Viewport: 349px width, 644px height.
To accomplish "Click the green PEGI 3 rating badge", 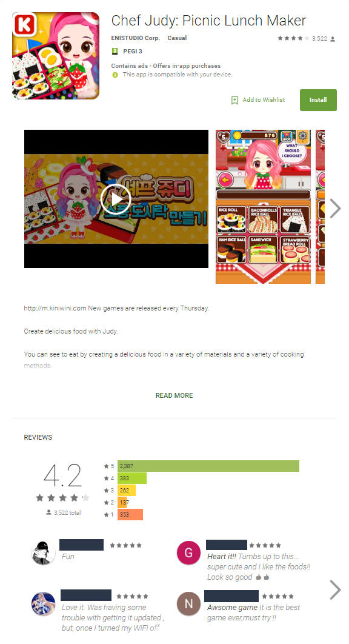I will 115,52.
